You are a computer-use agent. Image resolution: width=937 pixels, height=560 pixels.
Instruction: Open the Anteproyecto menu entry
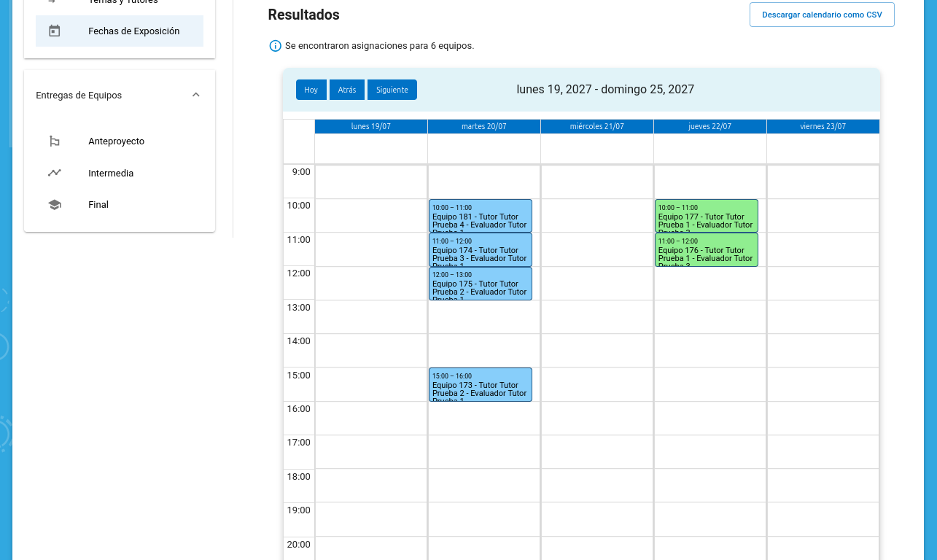click(x=117, y=141)
